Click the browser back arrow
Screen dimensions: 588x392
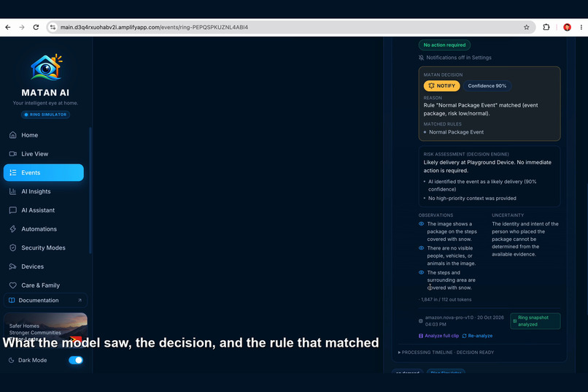pos(8,27)
